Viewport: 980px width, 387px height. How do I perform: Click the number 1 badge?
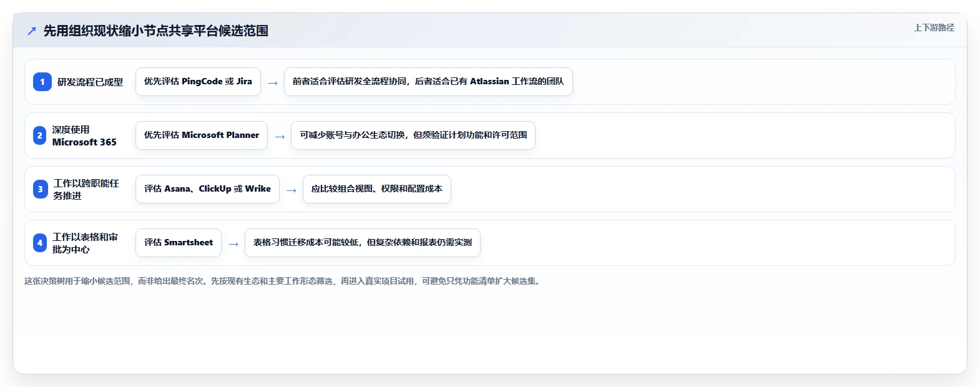pyautogui.click(x=42, y=82)
